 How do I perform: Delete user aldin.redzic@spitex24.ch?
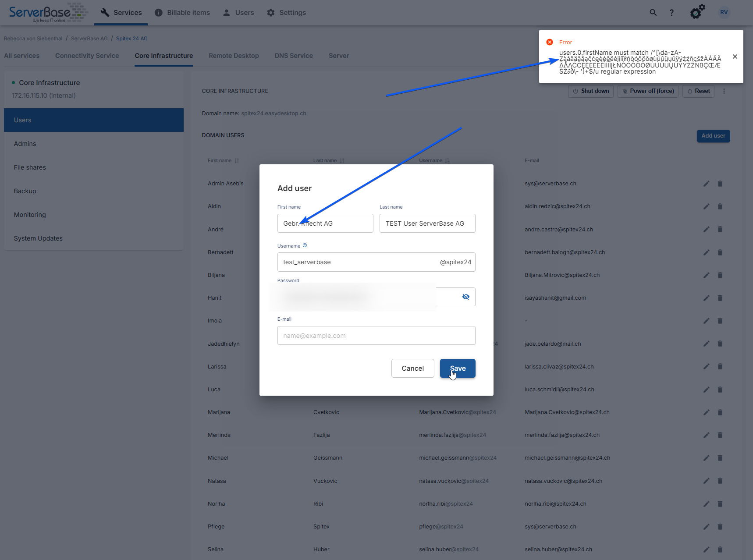(x=720, y=206)
